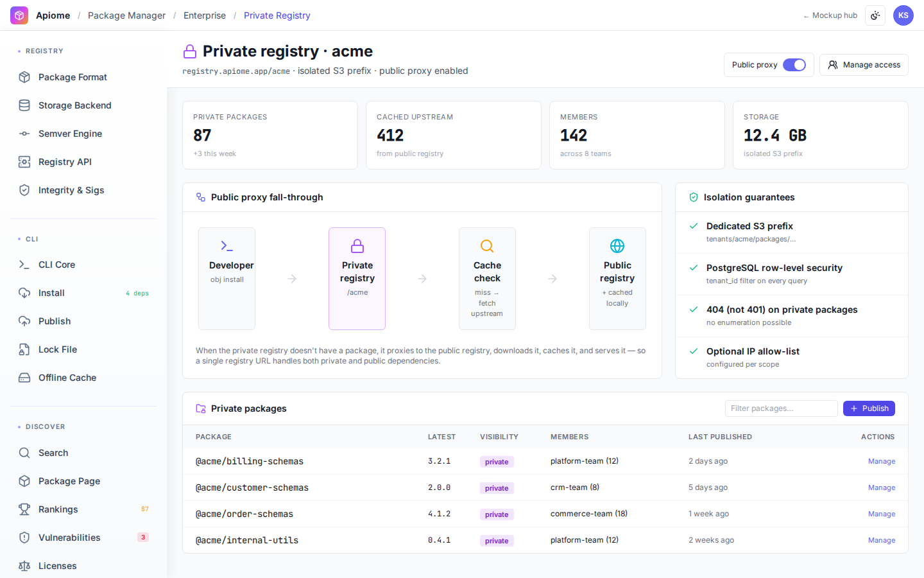Click the Lock File icon
Image resolution: width=924 pixels, height=578 pixels.
pyautogui.click(x=24, y=349)
